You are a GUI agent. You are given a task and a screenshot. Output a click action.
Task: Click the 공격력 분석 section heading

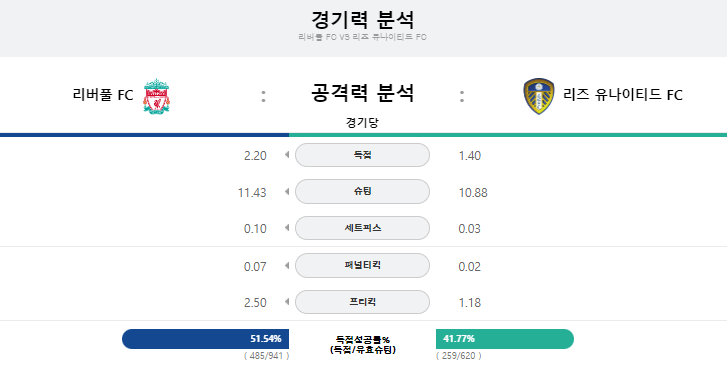click(x=362, y=92)
